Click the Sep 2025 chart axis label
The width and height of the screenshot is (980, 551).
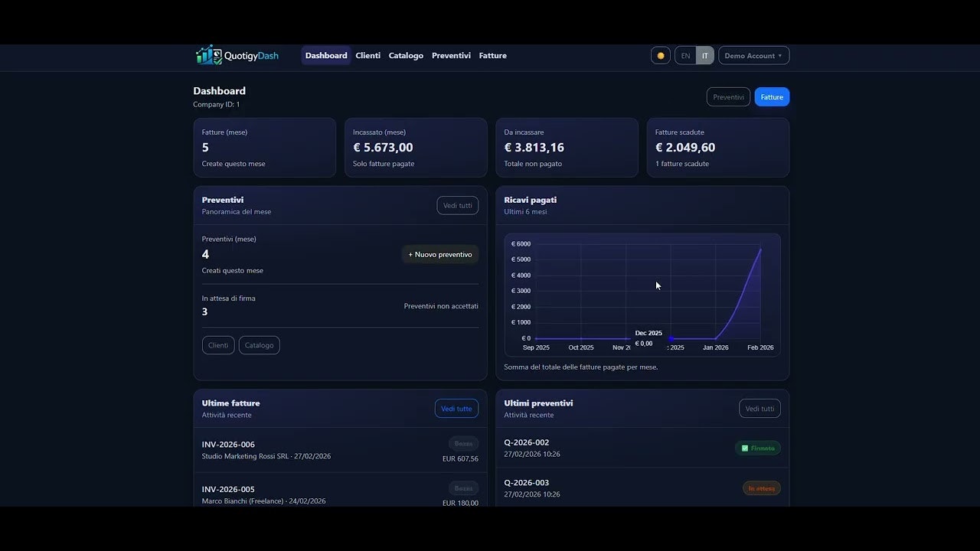point(536,347)
